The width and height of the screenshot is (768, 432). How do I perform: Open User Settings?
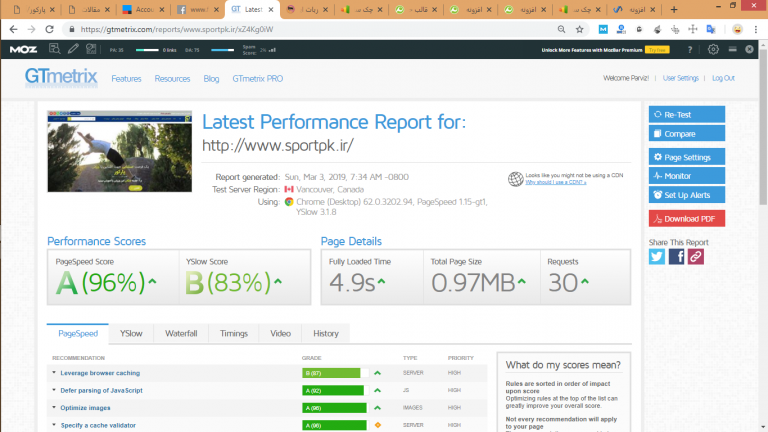coord(680,78)
